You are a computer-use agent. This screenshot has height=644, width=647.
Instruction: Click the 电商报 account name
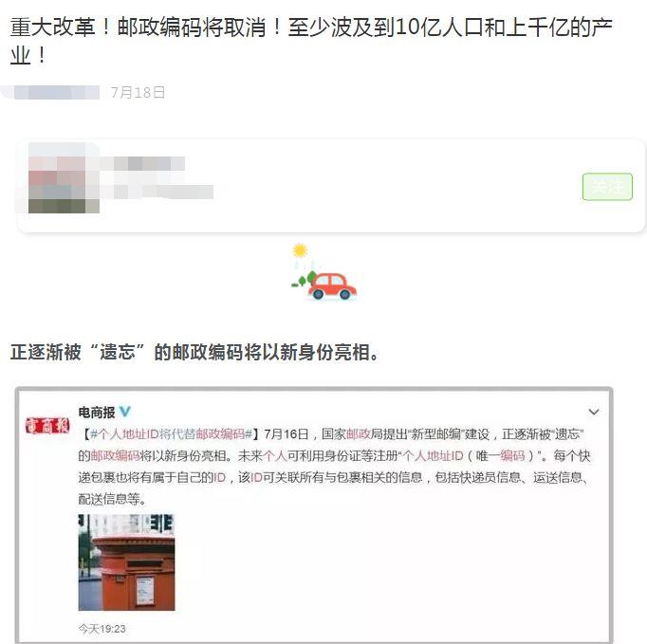[x=97, y=412]
